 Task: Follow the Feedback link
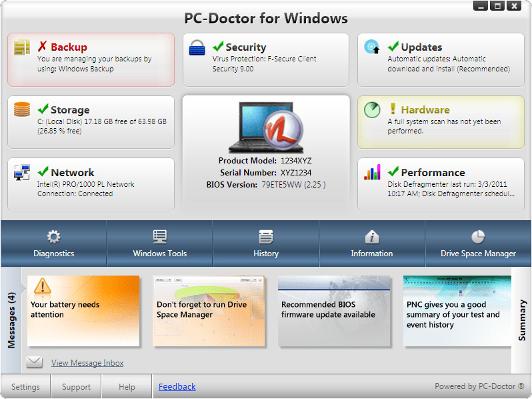coord(177,386)
